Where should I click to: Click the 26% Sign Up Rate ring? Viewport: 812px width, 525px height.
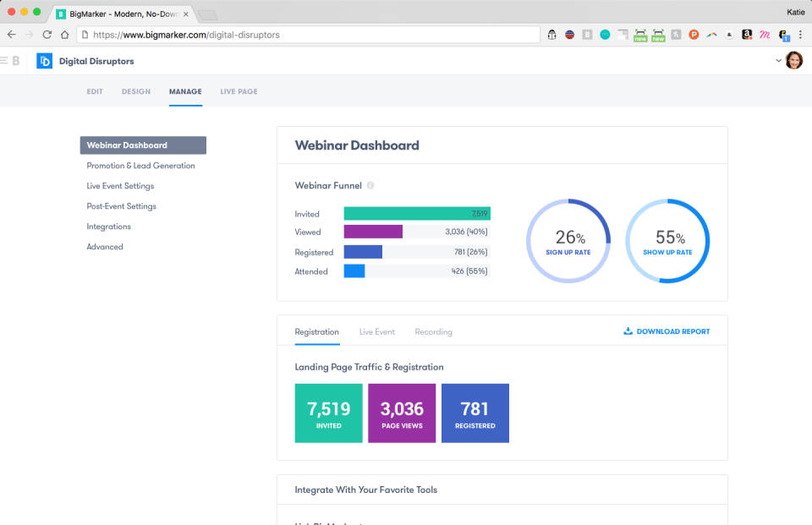(568, 241)
